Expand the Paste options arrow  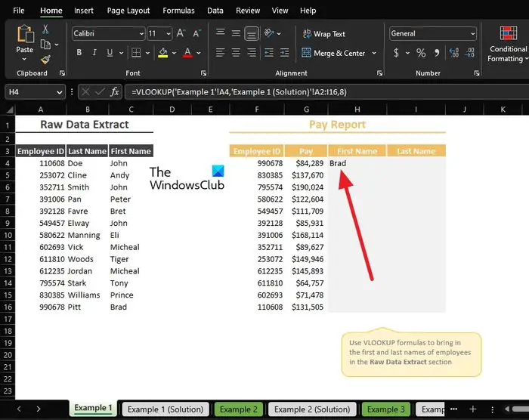pos(24,60)
